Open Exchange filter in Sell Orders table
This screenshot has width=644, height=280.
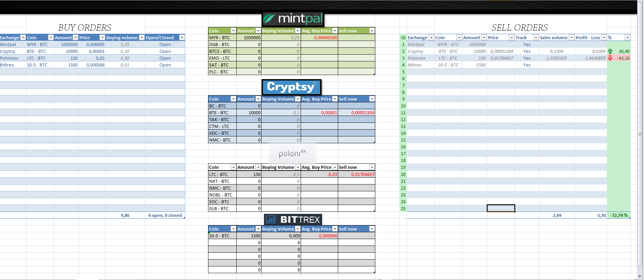coord(431,38)
